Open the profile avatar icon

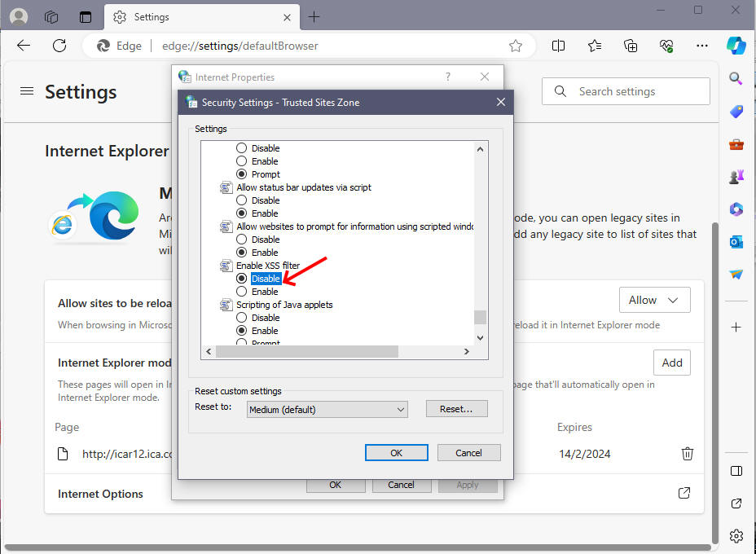pos(19,17)
